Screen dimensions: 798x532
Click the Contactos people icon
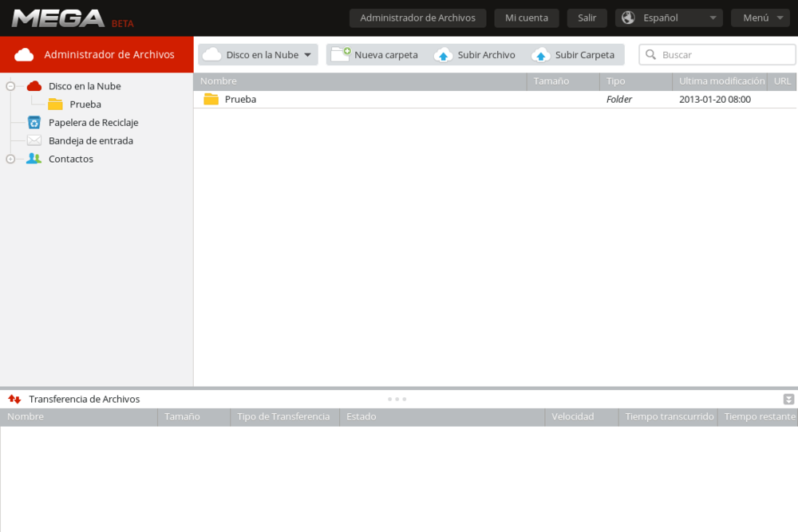click(34, 159)
